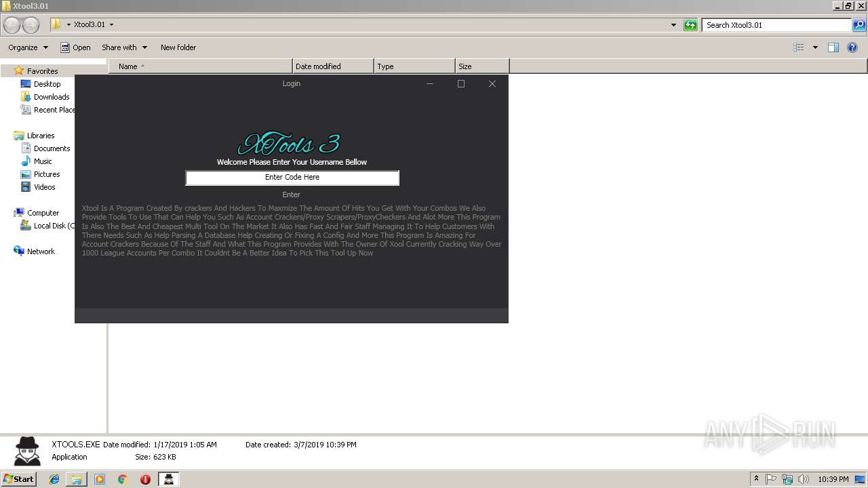Expand the address bar history dropdown
Viewport: 868px width, 488px height.
[673, 25]
